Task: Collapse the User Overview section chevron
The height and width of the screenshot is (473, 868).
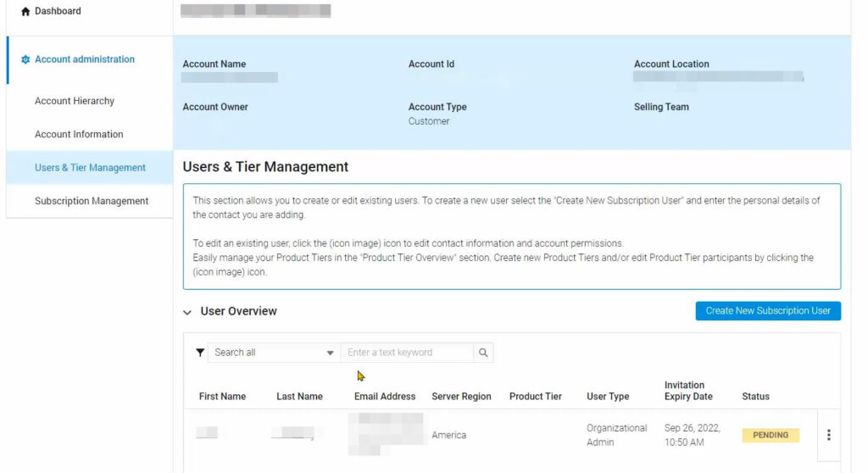Action: click(x=187, y=312)
